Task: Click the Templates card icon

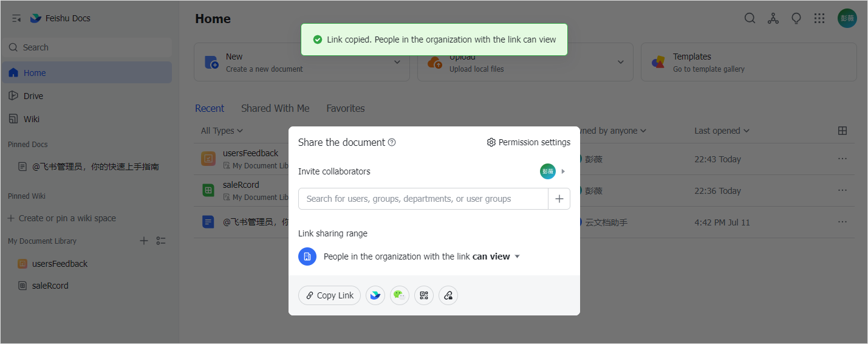Action: pos(658,62)
